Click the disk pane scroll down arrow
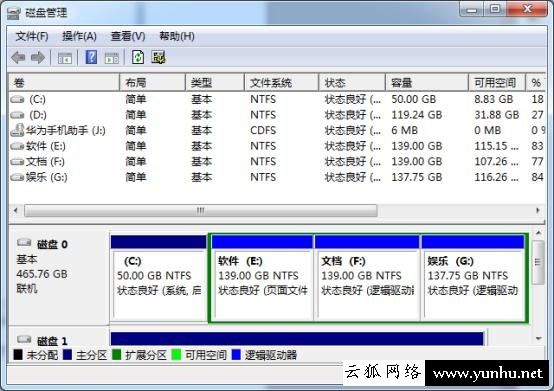This screenshot has height=391, width=554. pyautogui.click(x=538, y=338)
